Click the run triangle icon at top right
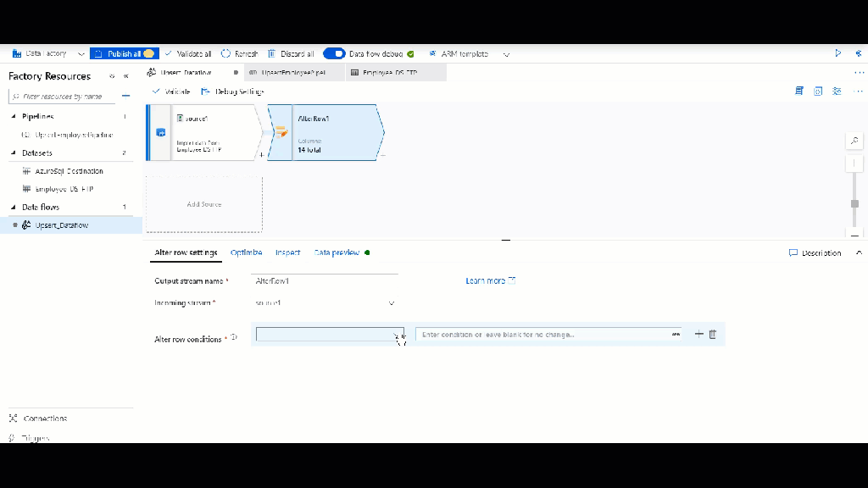 pos(838,53)
